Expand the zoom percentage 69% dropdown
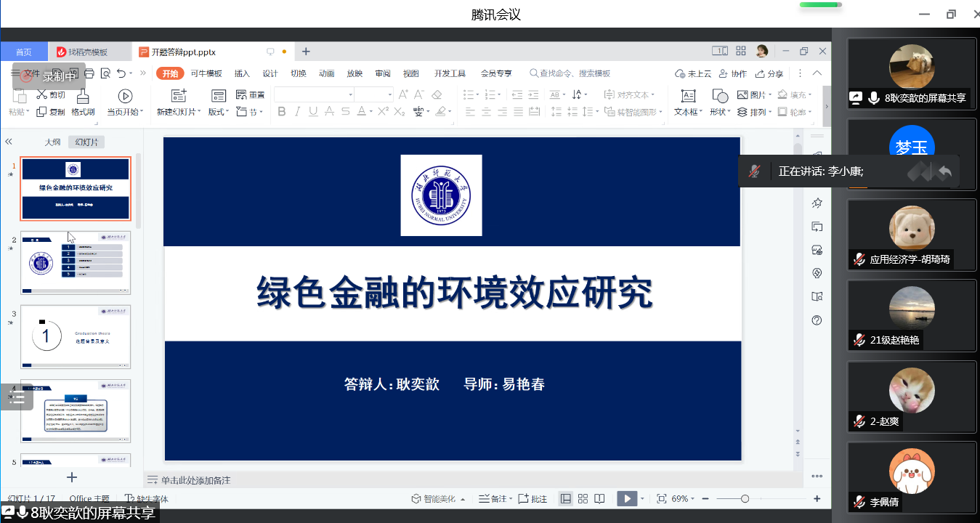The width and height of the screenshot is (980, 523). tap(684, 499)
